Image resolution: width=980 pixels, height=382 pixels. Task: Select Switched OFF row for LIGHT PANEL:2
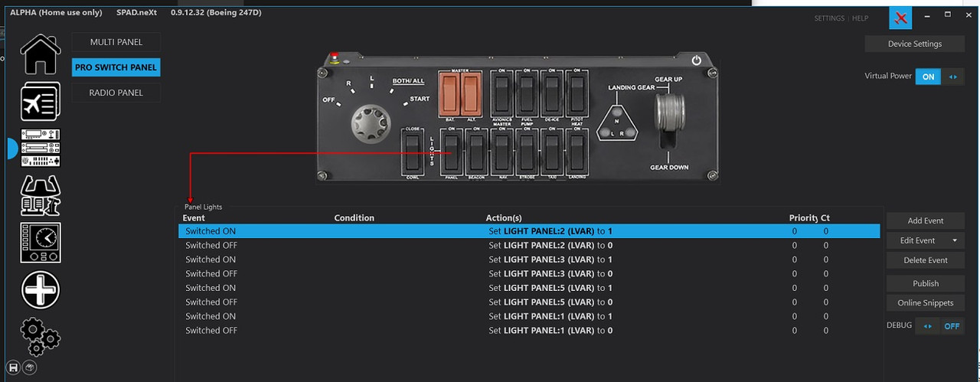[529, 246]
